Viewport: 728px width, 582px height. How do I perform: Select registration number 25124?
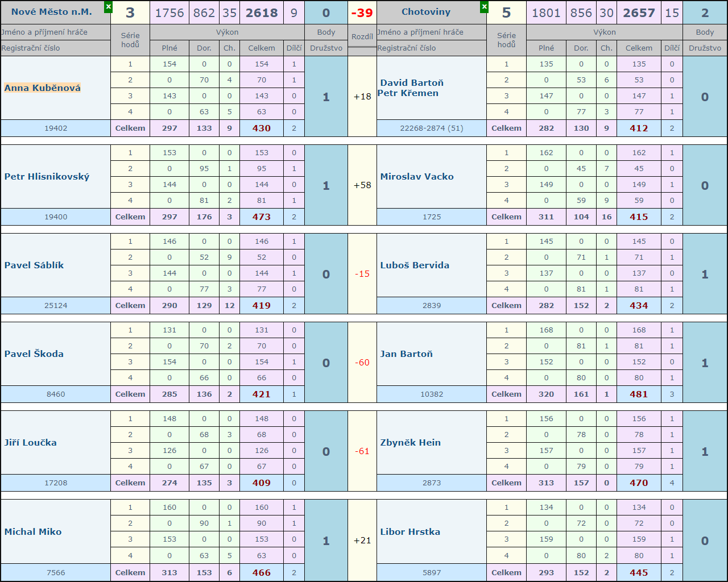pyautogui.click(x=56, y=306)
